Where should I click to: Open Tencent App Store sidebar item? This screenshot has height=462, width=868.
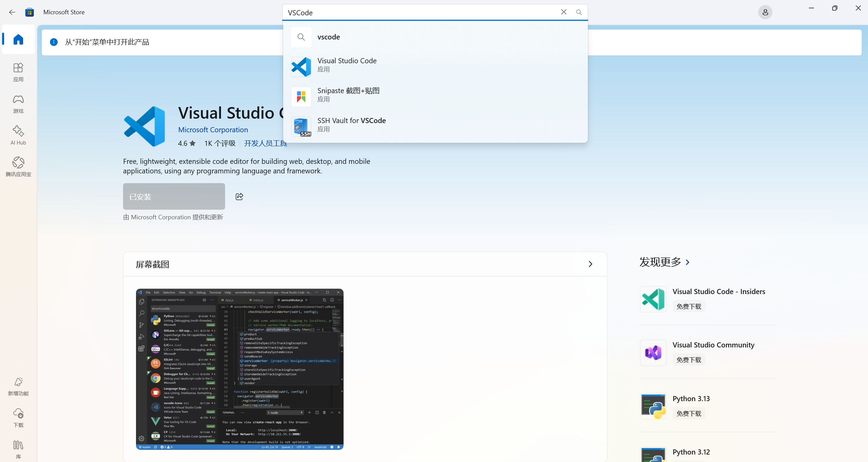pos(18,167)
